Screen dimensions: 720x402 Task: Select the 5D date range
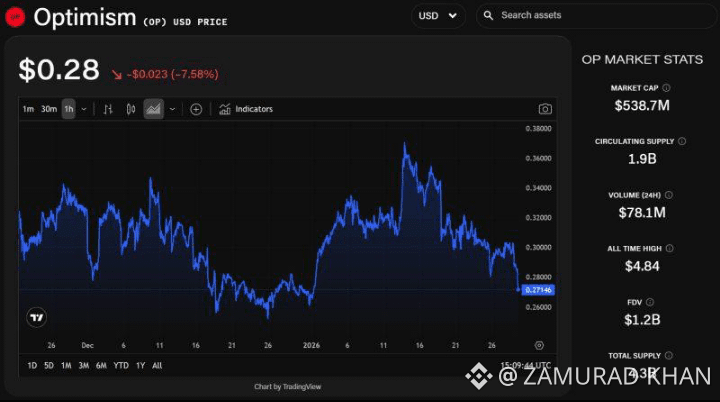click(x=49, y=366)
